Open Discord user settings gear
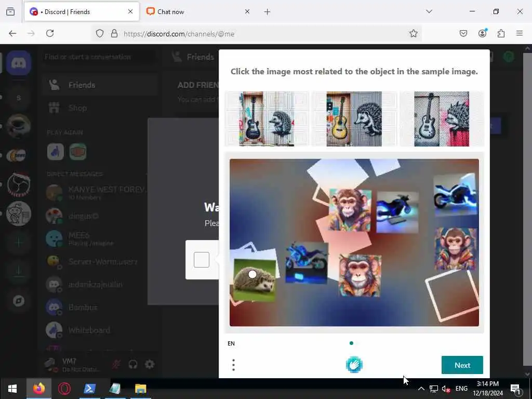Viewport: 532px width, 399px height. coord(150,364)
